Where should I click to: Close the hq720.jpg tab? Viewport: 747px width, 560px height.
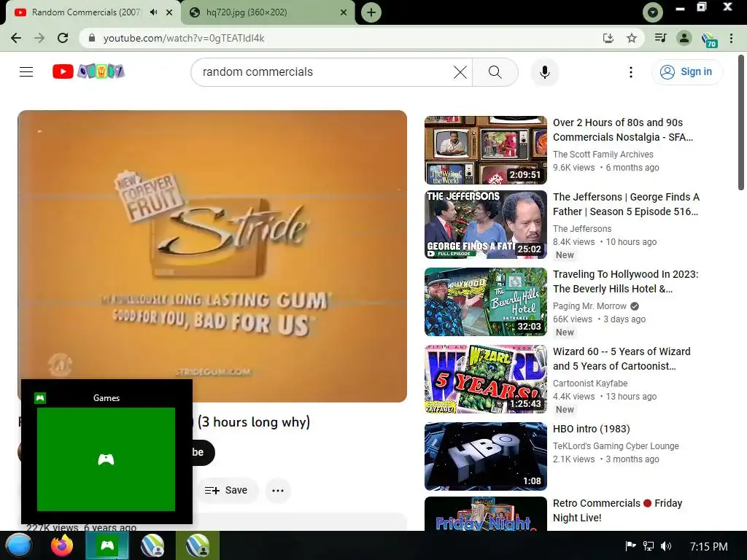click(x=344, y=12)
